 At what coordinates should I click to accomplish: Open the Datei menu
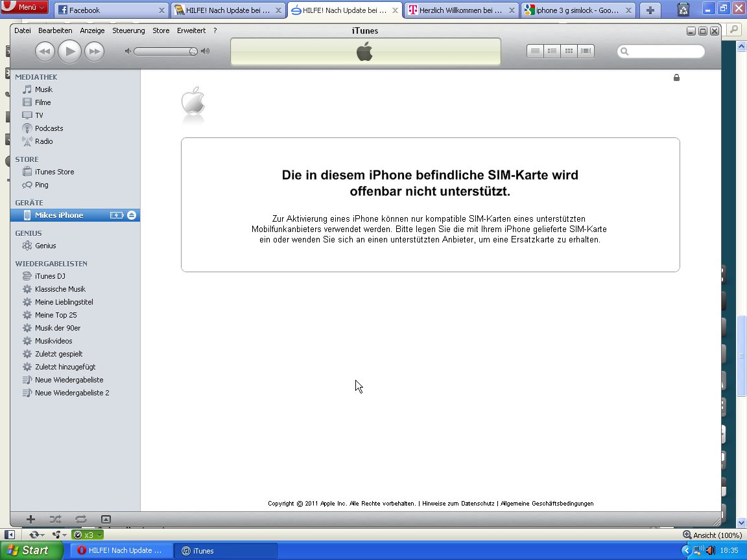23,30
